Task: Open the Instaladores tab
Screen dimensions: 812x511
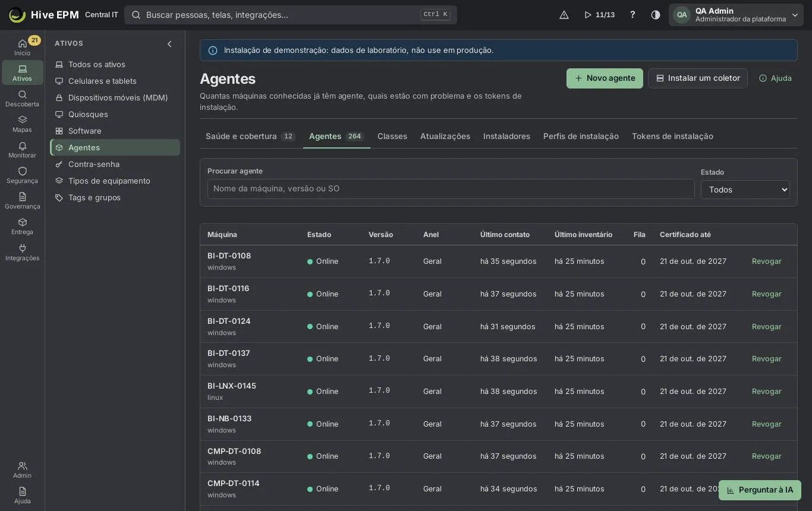Action: [506, 136]
